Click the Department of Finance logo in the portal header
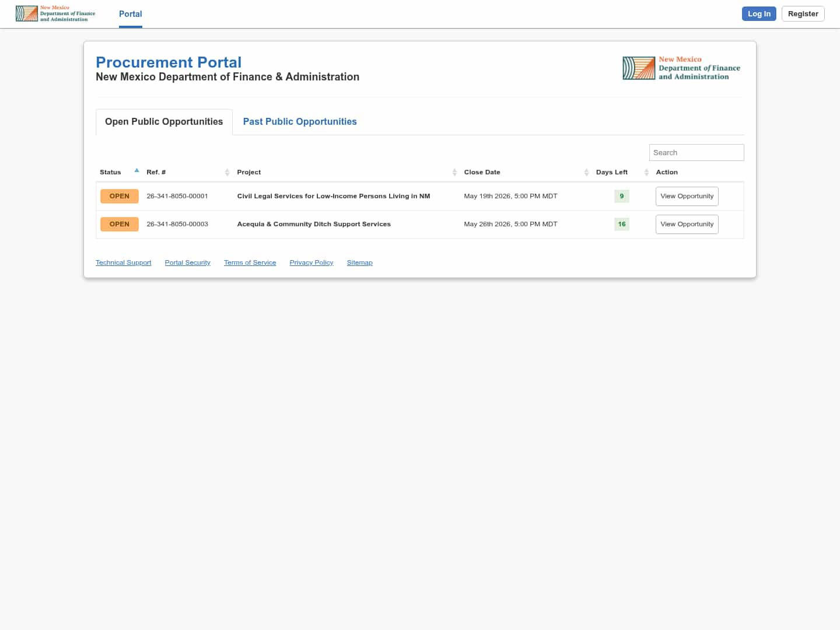The height and width of the screenshot is (630, 840). (681, 68)
